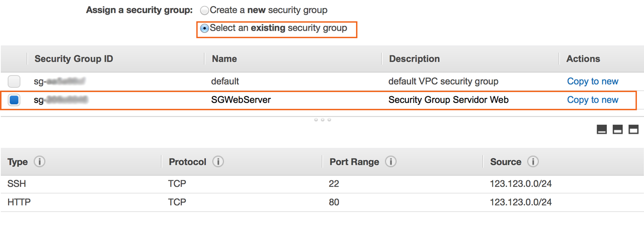Click info icon next to Source
The width and height of the screenshot is (644, 227).
coord(533,162)
